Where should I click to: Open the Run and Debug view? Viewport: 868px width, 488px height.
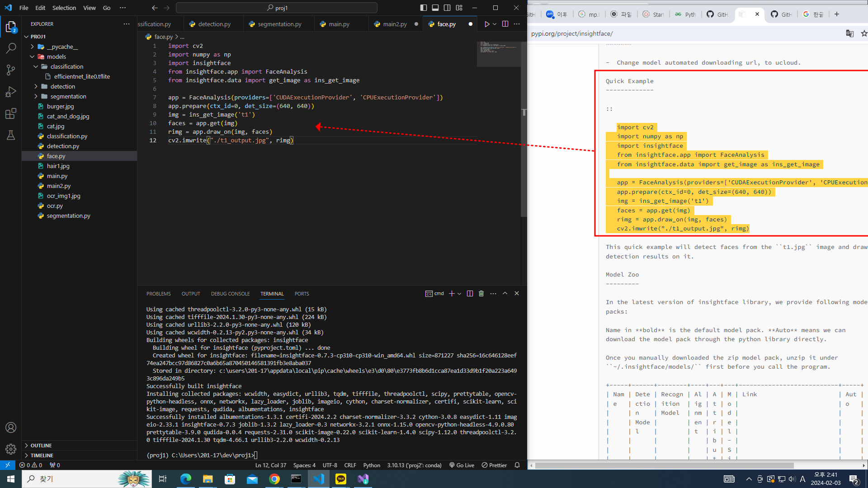click(11, 92)
